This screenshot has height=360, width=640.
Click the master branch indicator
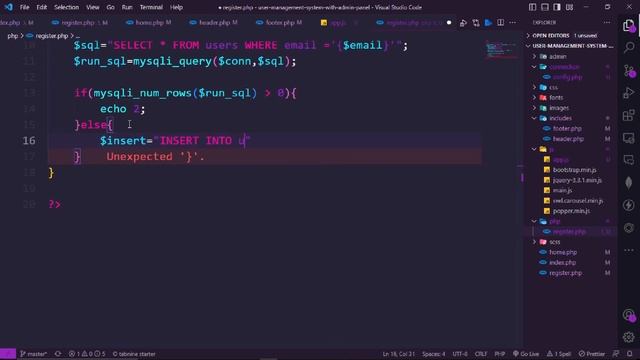click(34, 354)
